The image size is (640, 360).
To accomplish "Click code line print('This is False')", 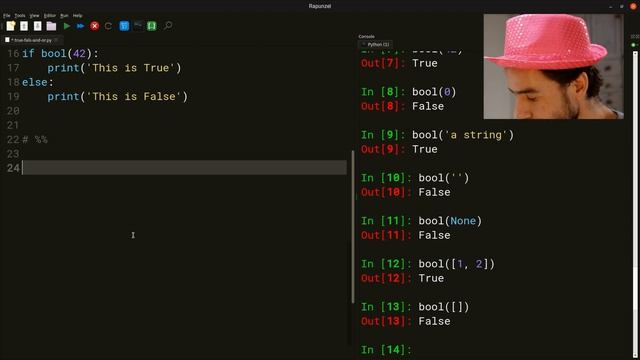I will pyautogui.click(x=117, y=96).
